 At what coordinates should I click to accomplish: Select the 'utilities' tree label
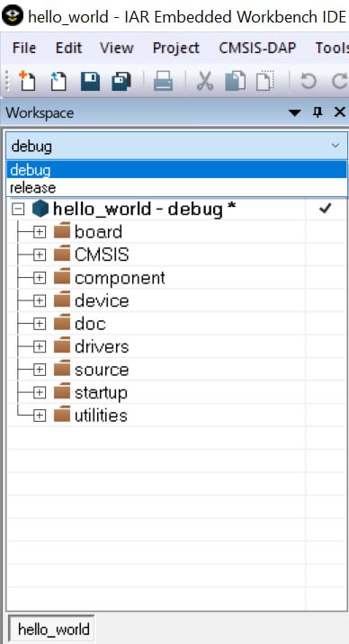pos(101,416)
